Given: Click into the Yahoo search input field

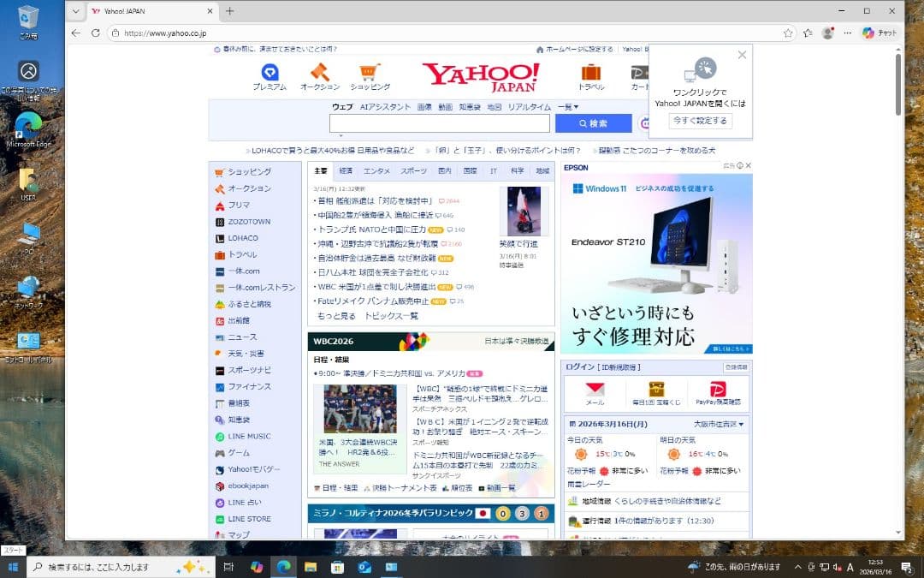Looking at the screenshot, I should click(x=439, y=123).
